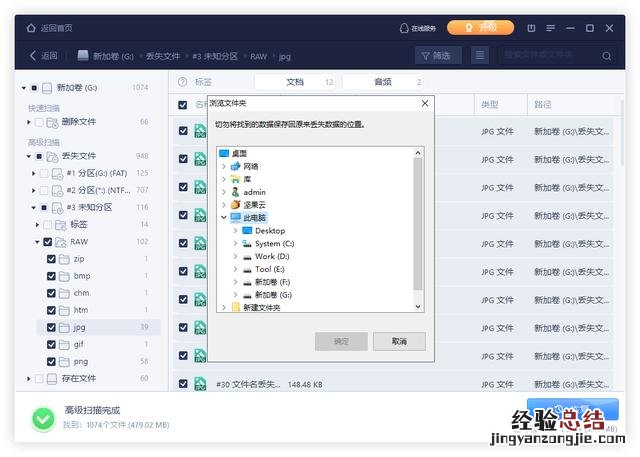
Task: Select the 坚果云 folder icon in dialog
Action: 235,204
